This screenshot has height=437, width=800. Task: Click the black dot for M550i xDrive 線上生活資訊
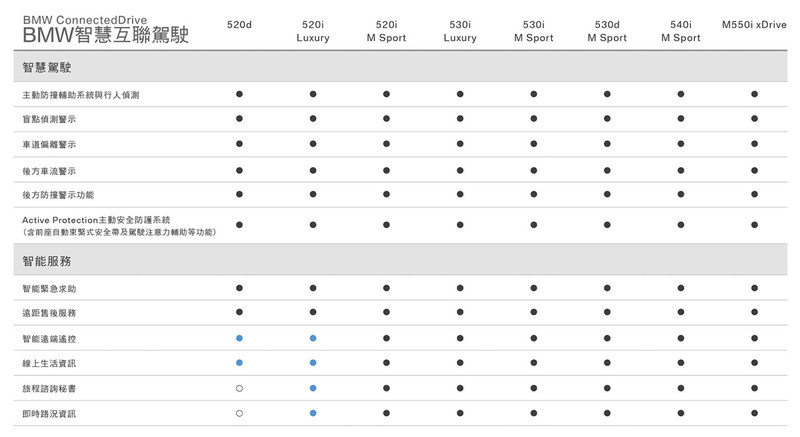tap(754, 363)
